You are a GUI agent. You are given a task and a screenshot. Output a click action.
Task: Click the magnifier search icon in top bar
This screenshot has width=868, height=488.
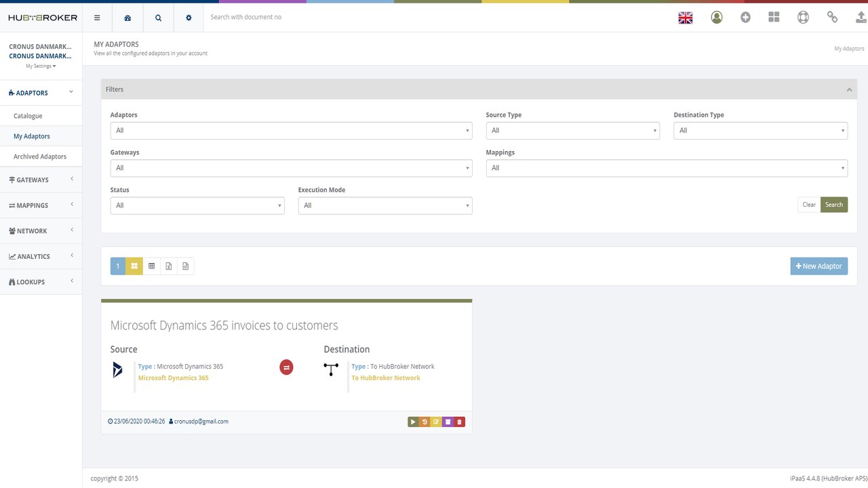point(158,18)
